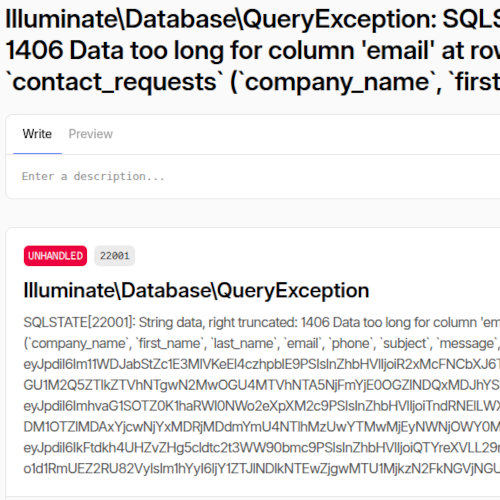Focus the 'Enter a description...' text field
The width and height of the screenshot is (500, 500).
point(253,176)
